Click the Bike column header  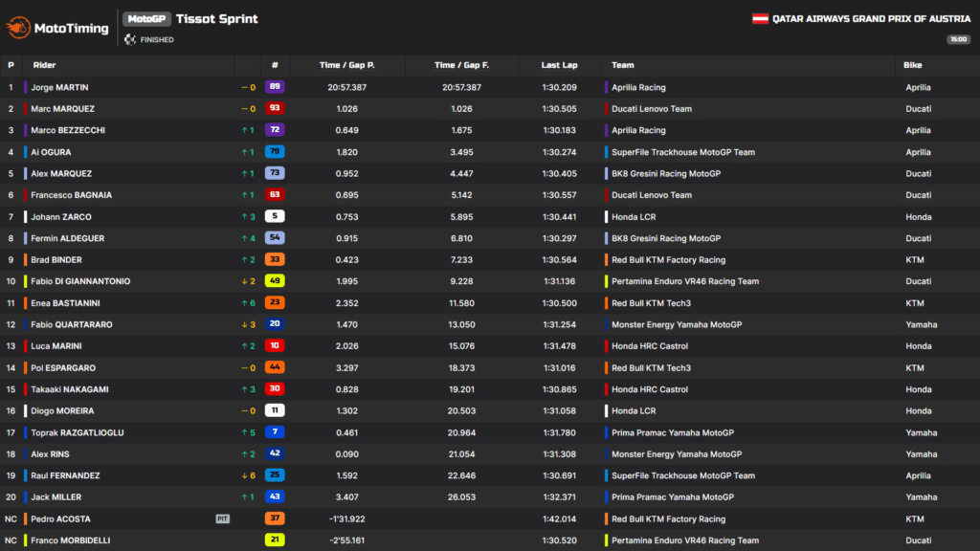(x=912, y=65)
